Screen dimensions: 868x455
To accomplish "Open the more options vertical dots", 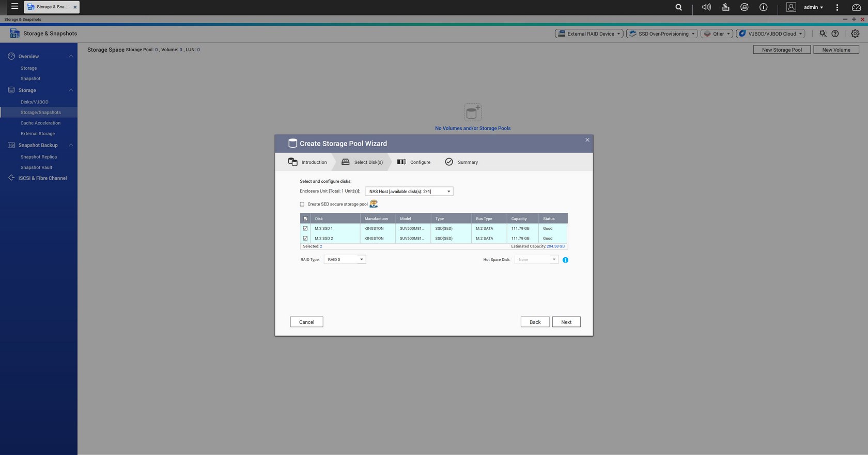I will coord(837,7).
